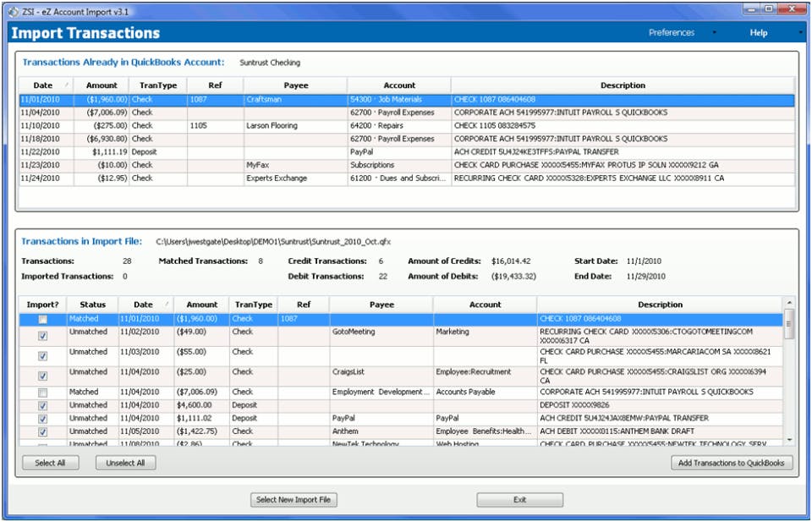Open the Help menu
The width and height of the screenshot is (812, 522).
click(x=759, y=33)
